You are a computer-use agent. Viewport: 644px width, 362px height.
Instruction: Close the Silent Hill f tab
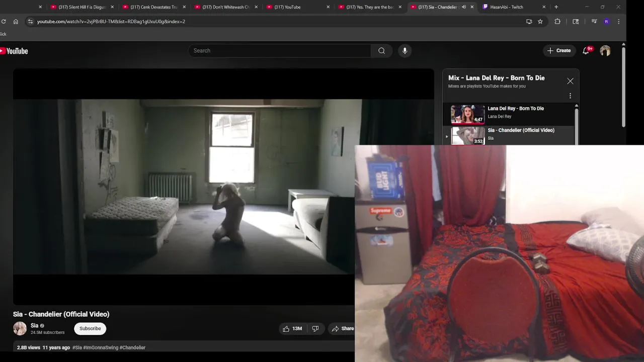pyautogui.click(x=112, y=7)
